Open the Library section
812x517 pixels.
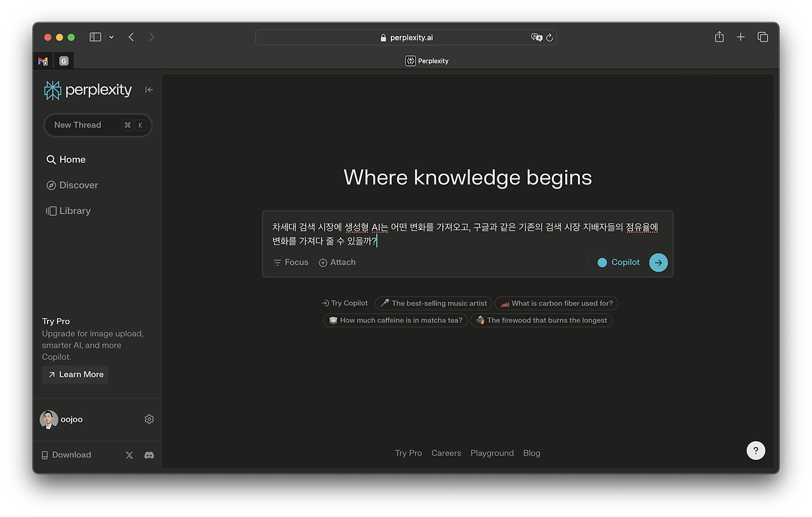(x=69, y=211)
